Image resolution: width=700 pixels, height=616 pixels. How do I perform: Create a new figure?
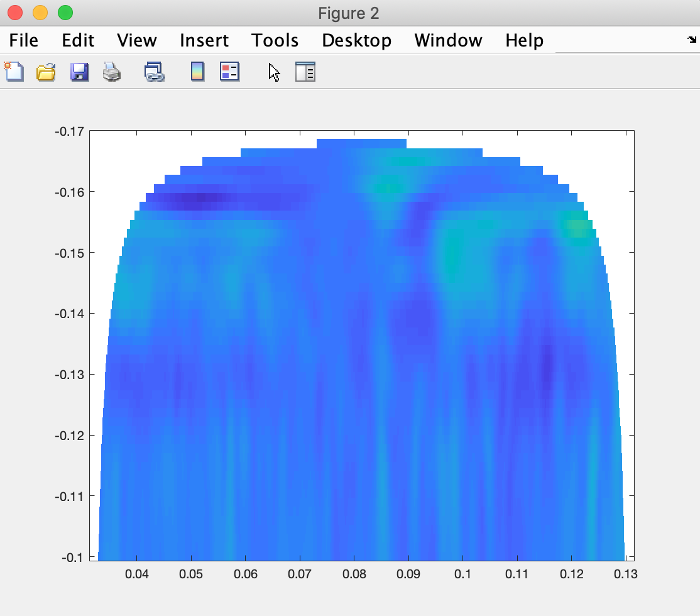pos(14,72)
